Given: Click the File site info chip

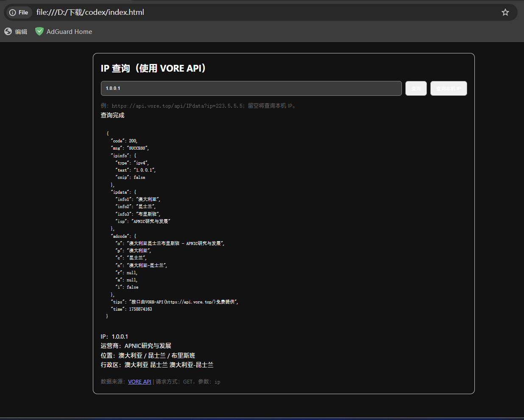Looking at the screenshot, I should (x=19, y=12).
